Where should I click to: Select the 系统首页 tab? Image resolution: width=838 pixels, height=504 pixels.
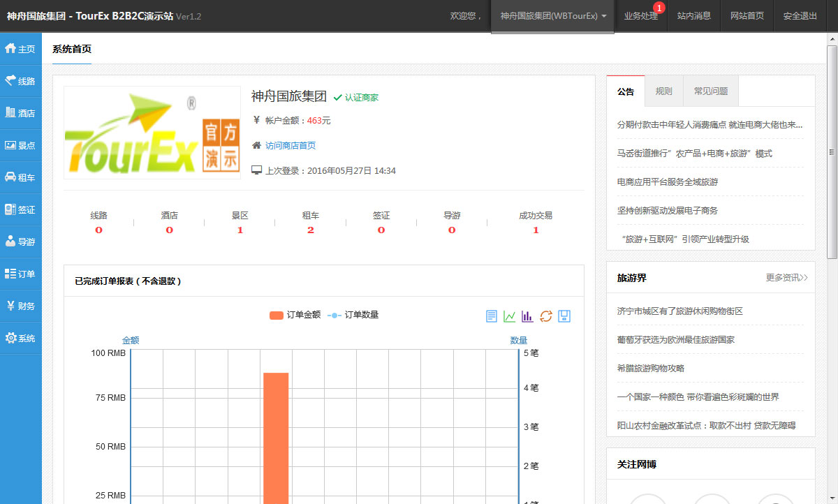point(72,49)
